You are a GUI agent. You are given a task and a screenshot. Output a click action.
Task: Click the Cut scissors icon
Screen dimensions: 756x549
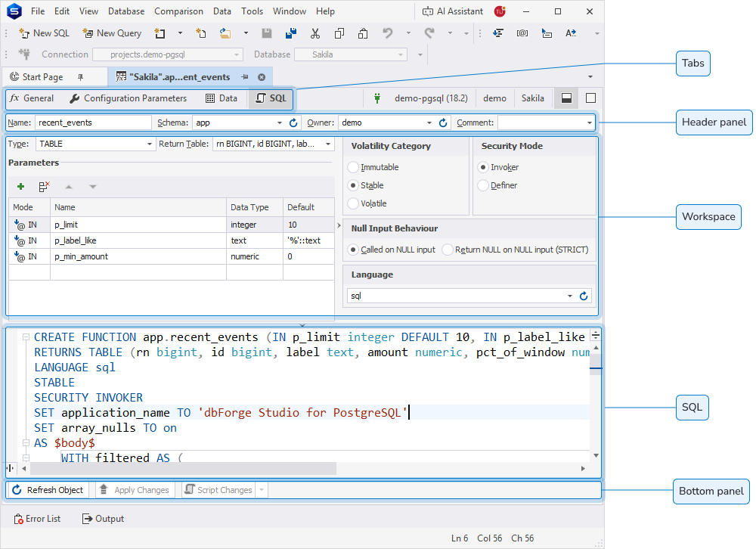pyautogui.click(x=315, y=33)
